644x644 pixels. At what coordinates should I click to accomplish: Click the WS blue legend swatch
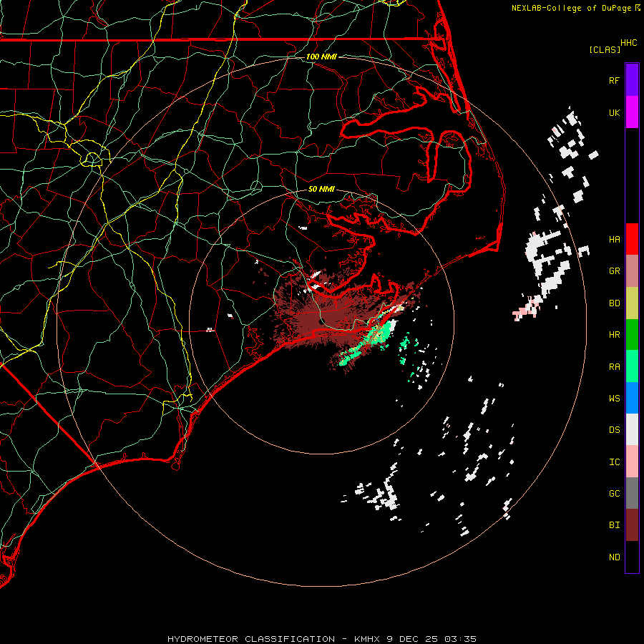coord(632,398)
